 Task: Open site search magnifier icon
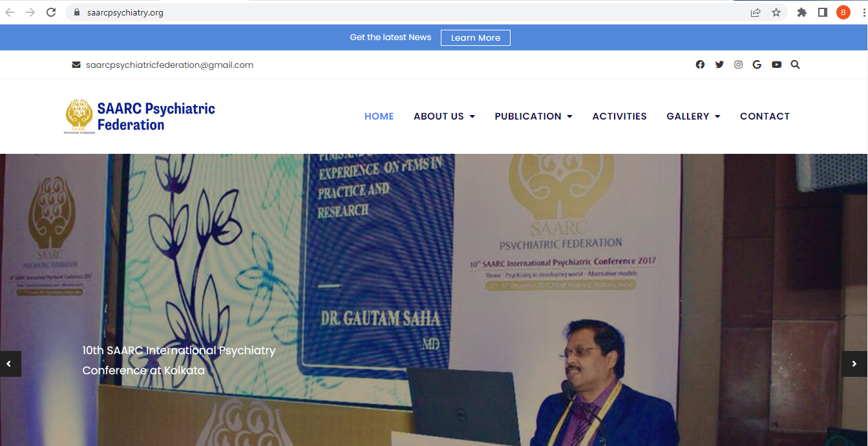pos(795,65)
